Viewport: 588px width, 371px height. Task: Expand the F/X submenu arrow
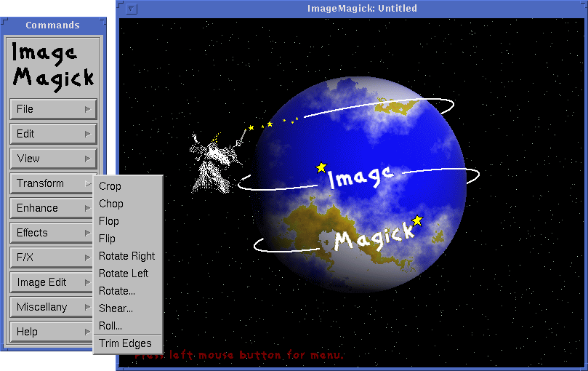[x=88, y=258]
